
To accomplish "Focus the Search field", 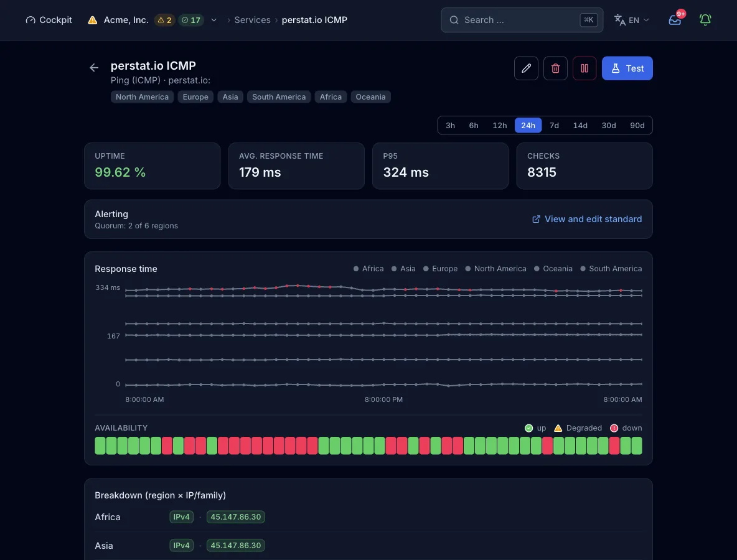I will (522, 20).
